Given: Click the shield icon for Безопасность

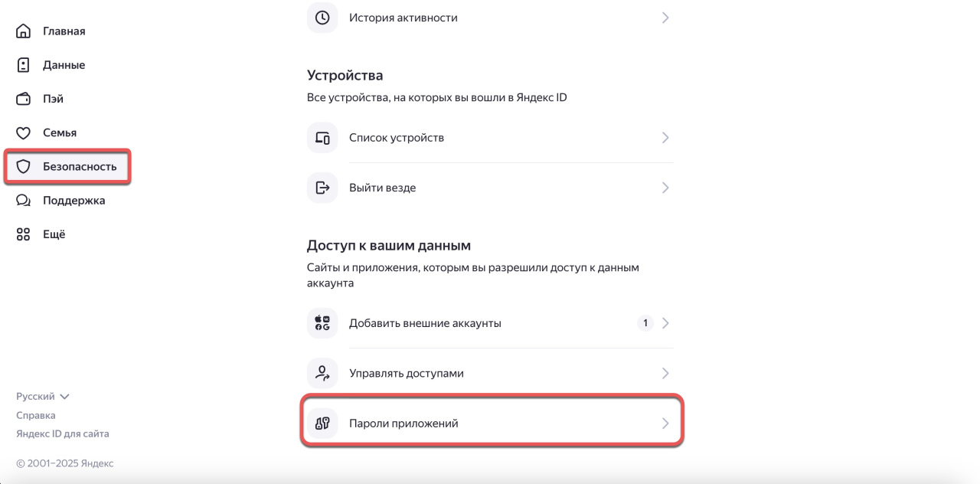Looking at the screenshot, I should pos(24,166).
